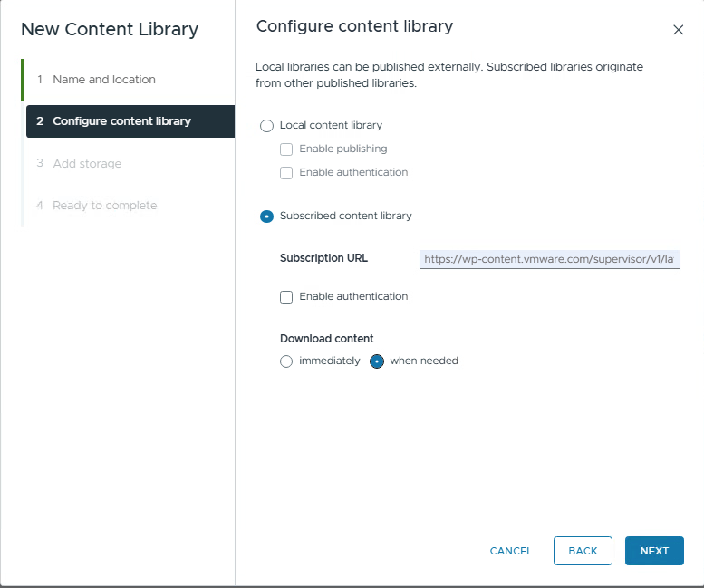Click the New Content Library wizard title

[110, 30]
